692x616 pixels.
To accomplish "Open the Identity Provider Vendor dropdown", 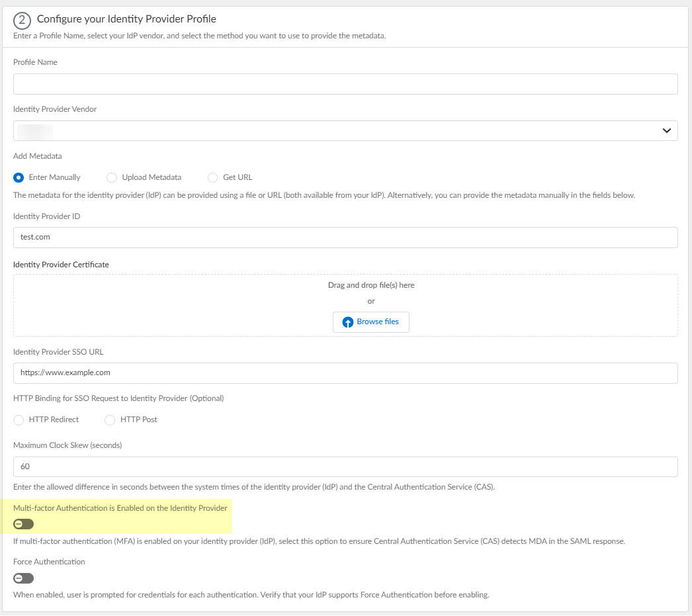I will tap(345, 130).
